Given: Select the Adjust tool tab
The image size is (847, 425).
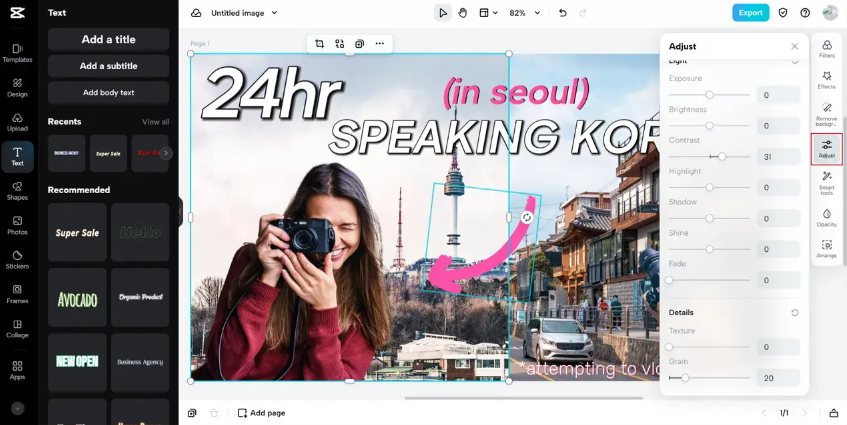Looking at the screenshot, I should (x=826, y=149).
